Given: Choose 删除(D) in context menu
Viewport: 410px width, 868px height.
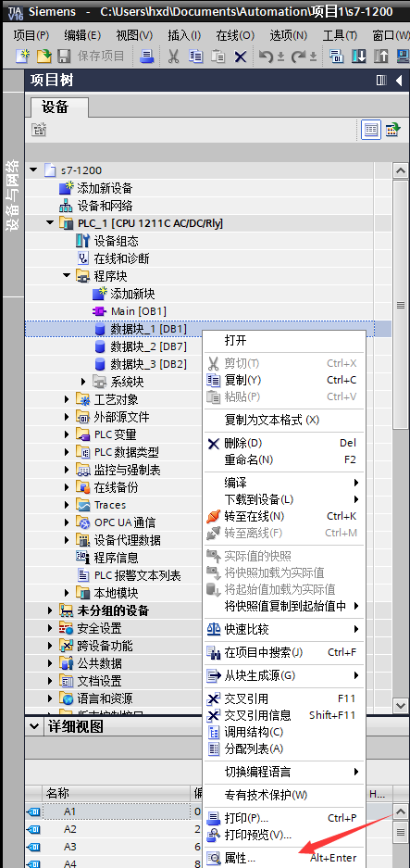Looking at the screenshot, I should point(284,443).
